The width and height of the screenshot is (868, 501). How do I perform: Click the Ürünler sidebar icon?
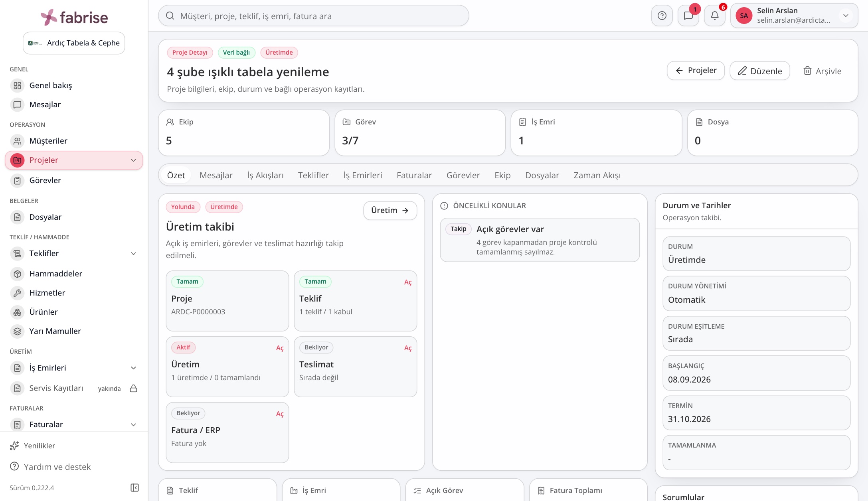pos(17,312)
